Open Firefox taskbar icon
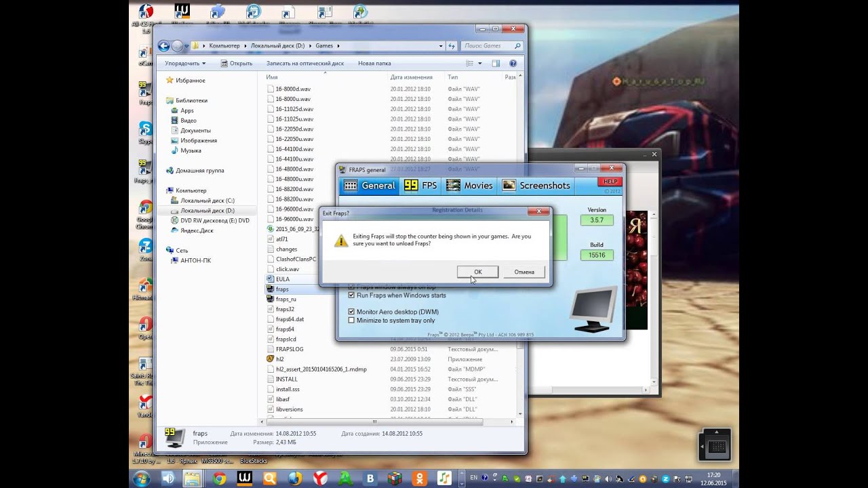Image resolution: width=868 pixels, height=488 pixels. tap(294, 479)
